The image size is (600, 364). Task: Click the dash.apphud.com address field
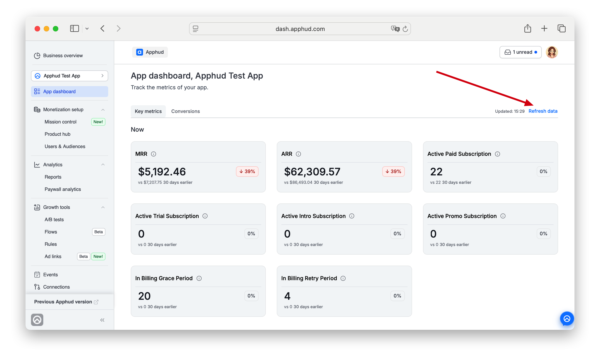(x=300, y=29)
